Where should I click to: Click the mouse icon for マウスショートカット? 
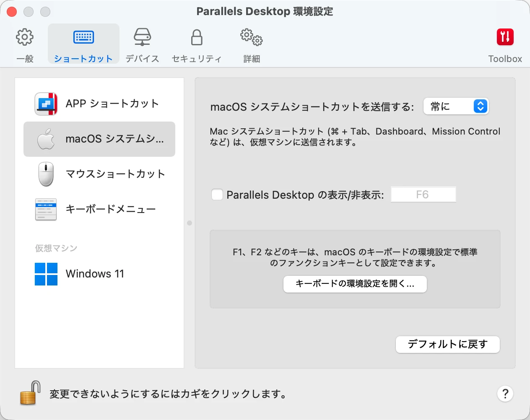click(46, 174)
